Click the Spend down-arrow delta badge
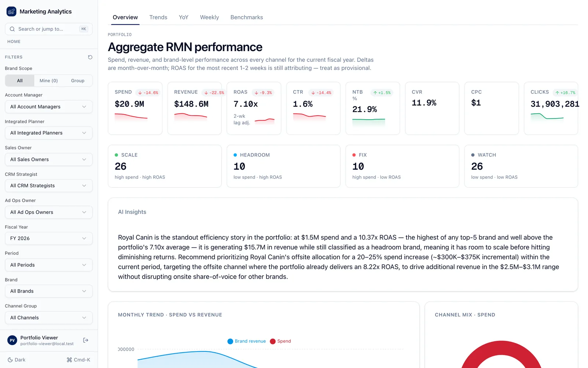The image size is (588, 368). 148,93
